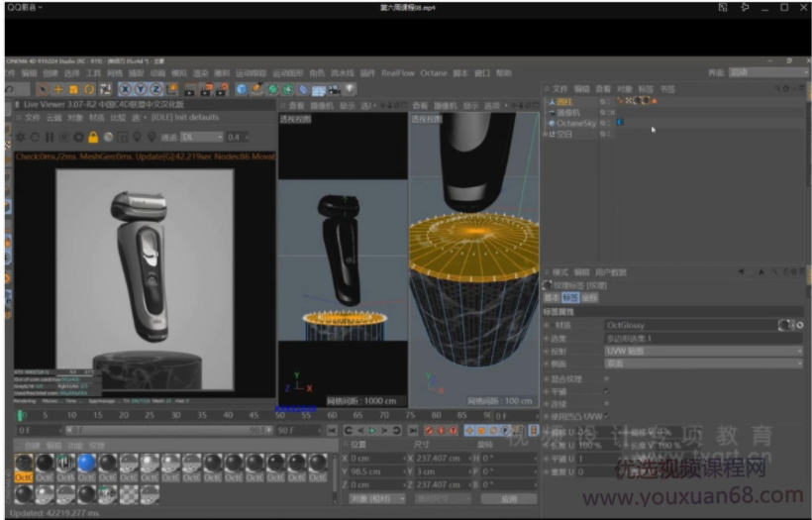Toggle the 平铺 tile checkbox
The width and height of the screenshot is (812, 520).
pyautogui.click(x=606, y=391)
